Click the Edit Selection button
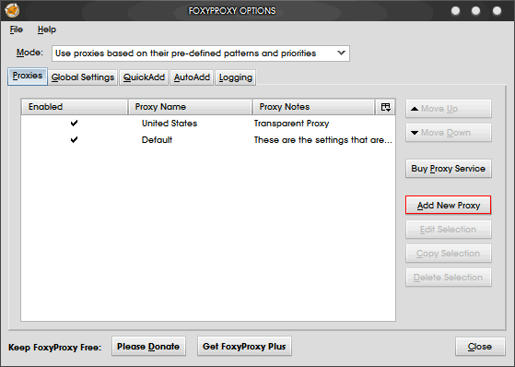515x367 pixels. tap(448, 229)
